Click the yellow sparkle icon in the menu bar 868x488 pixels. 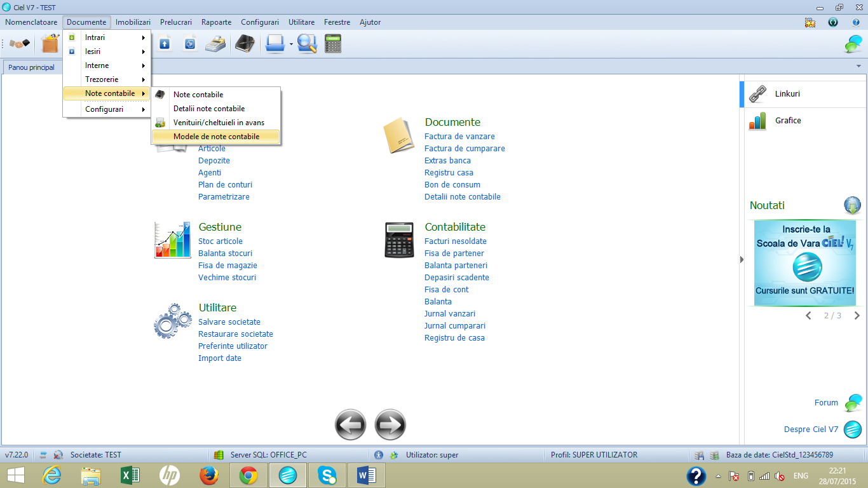coord(810,22)
